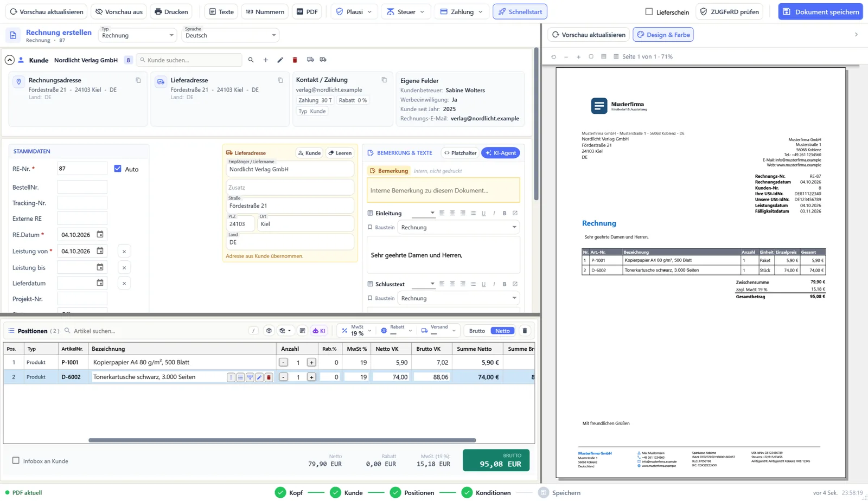Copy the Rechnungsadresse with its copy icon
Viewport: 868px width, 501px height.
click(x=138, y=80)
